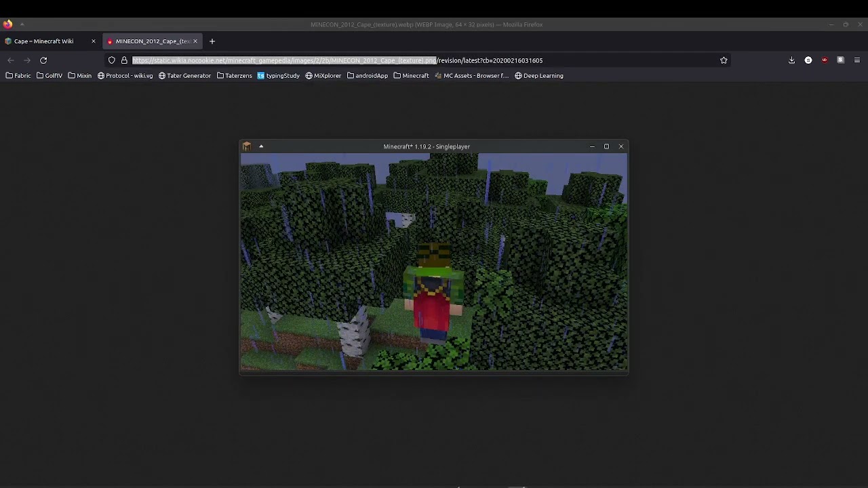868x488 pixels.
Task: Go forward one page
Action: tap(27, 60)
